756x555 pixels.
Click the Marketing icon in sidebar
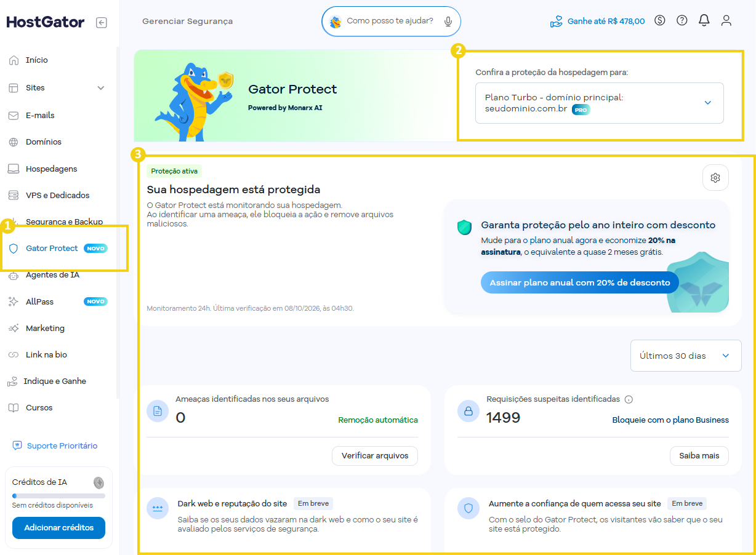14,329
